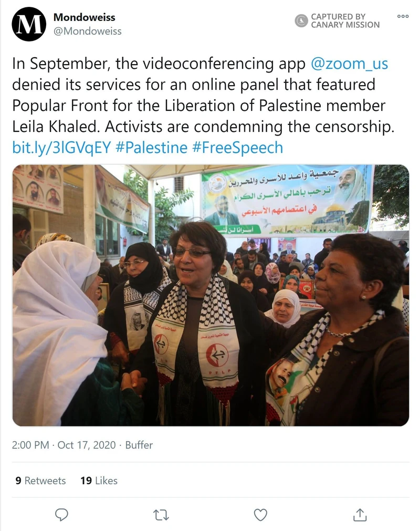Image resolution: width=420 pixels, height=531 pixels.
Task: Click the reply speech bubble icon
Action: coord(61,515)
